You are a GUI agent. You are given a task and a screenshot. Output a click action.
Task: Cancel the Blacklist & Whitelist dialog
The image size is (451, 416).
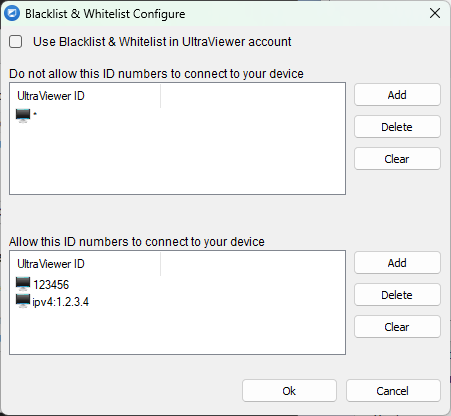393,391
